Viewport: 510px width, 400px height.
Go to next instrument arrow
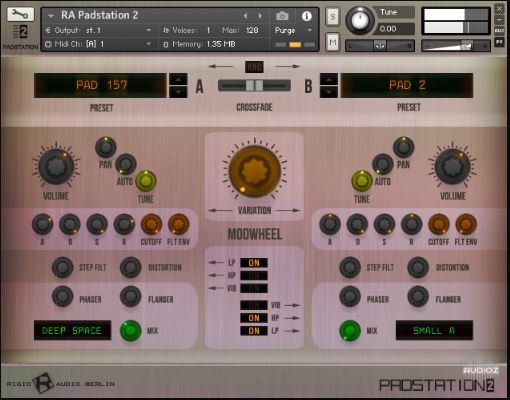tap(260, 16)
